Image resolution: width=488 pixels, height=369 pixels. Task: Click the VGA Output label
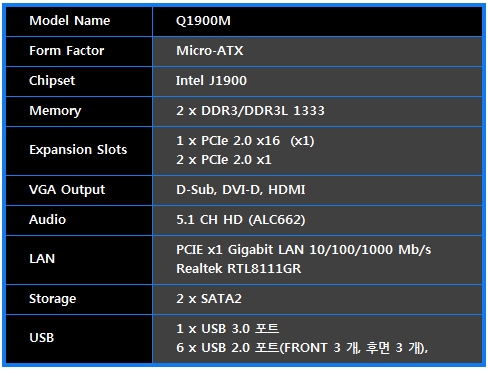point(67,190)
